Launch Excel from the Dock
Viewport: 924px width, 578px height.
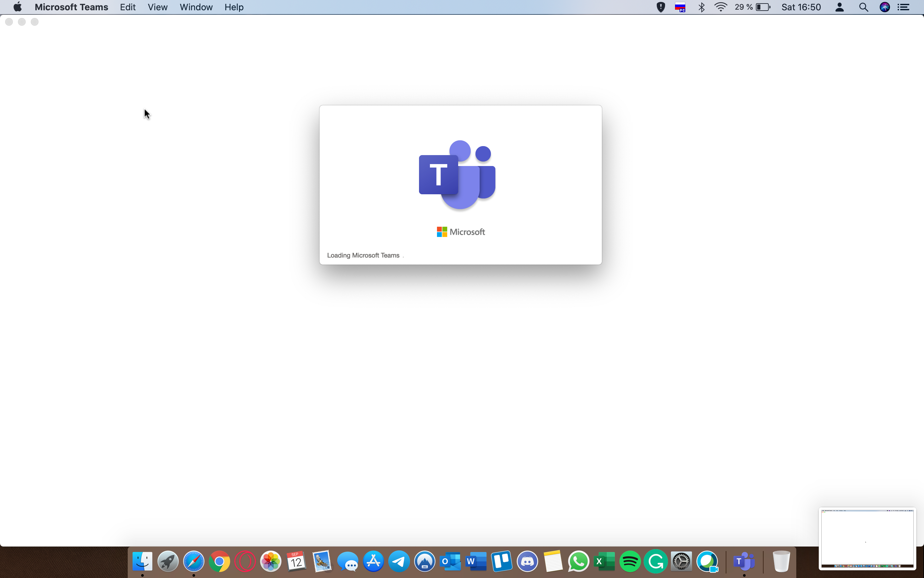pyautogui.click(x=604, y=561)
